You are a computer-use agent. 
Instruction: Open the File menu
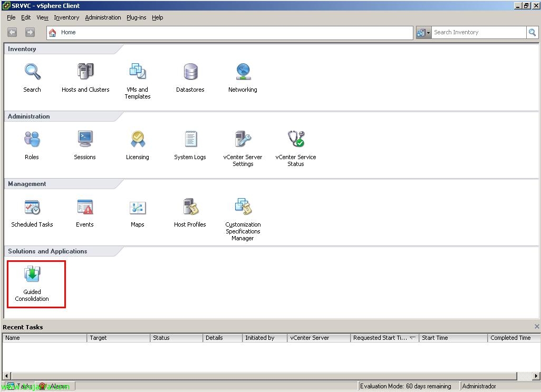click(x=11, y=17)
